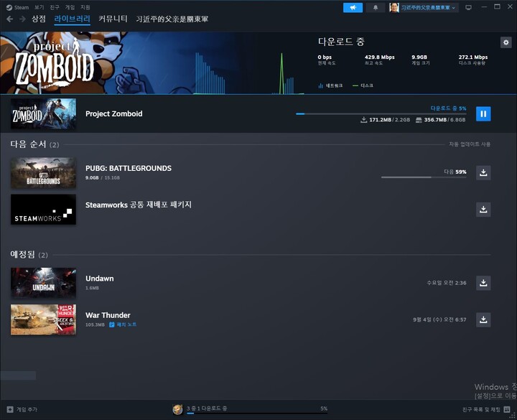The width and height of the screenshot is (517, 420).
Task: Open the notifications bell
Action: tap(376, 7)
